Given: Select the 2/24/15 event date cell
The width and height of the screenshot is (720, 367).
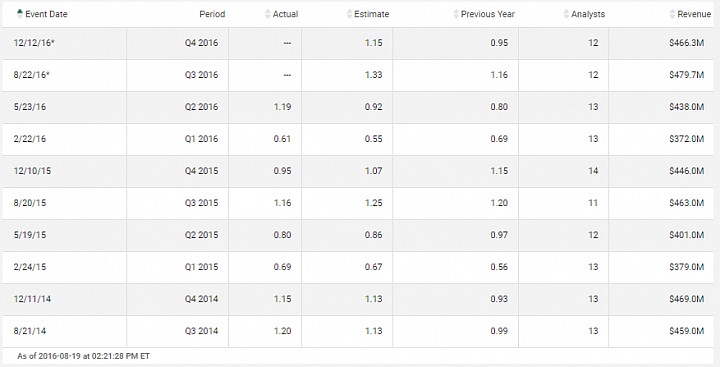Looking at the screenshot, I should point(64,267).
